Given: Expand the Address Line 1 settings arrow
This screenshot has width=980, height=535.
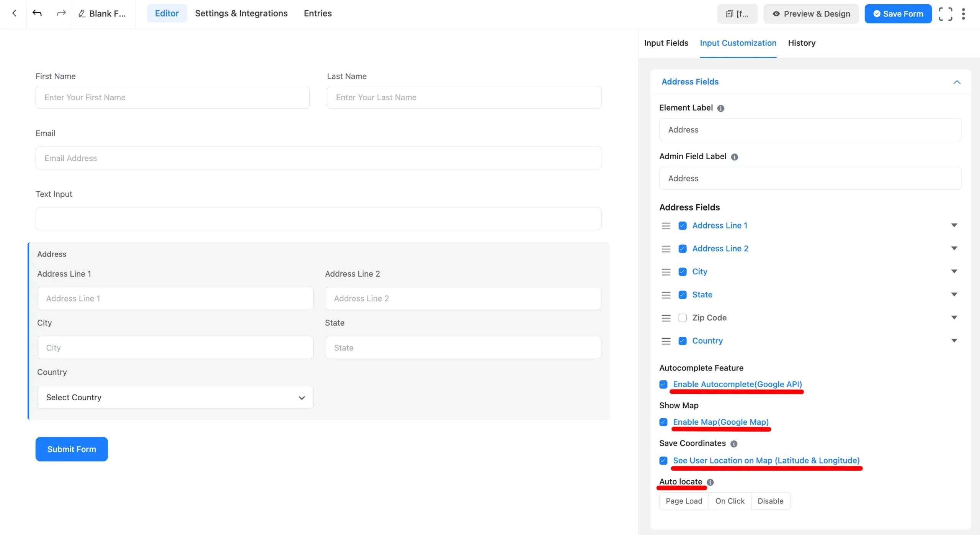Looking at the screenshot, I should pos(954,225).
